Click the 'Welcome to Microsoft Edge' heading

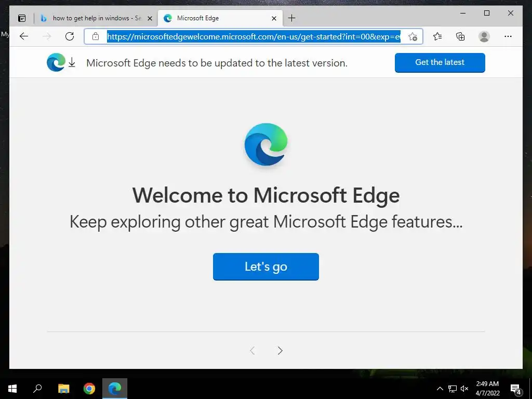(265, 195)
